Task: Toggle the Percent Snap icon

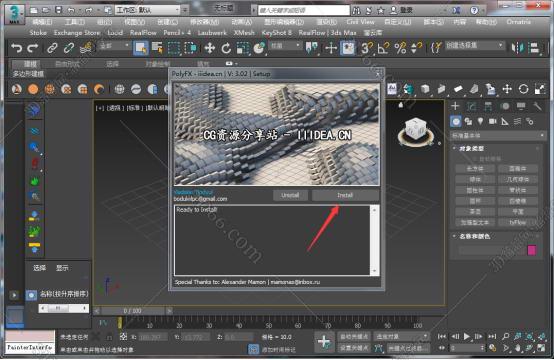Action: [400, 48]
